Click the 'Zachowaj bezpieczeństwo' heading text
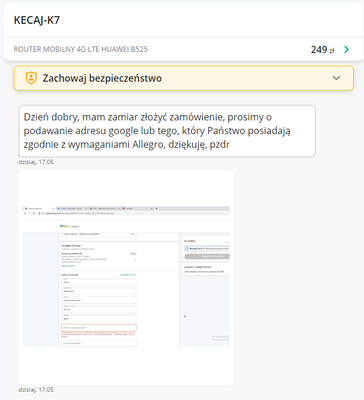The image size is (364, 400). 102,78
